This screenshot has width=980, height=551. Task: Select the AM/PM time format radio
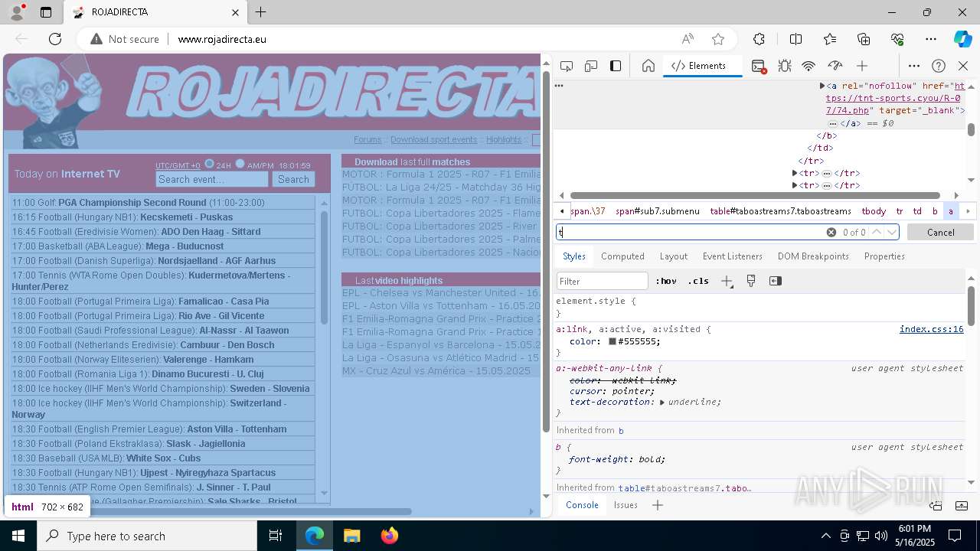coord(240,164)
